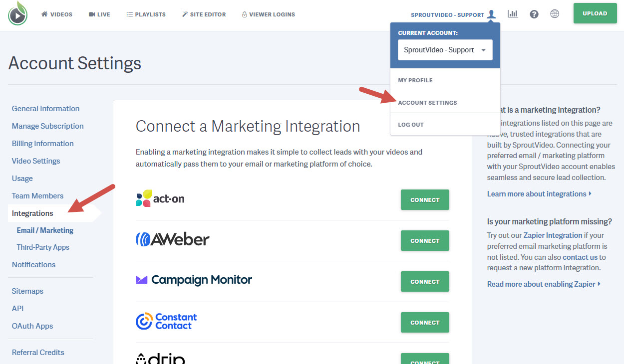624x364 pixels.
Task: Connect the AWeber integration
Action: click(424, 240)
